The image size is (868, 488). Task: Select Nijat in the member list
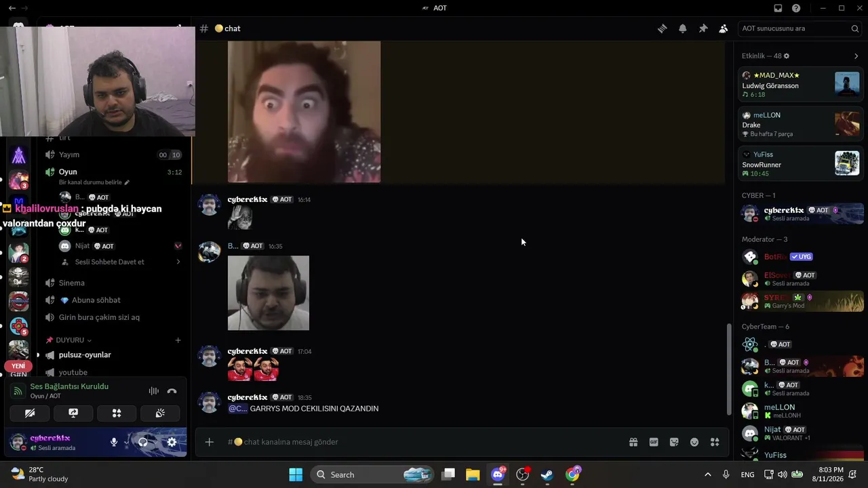[801, 432]
